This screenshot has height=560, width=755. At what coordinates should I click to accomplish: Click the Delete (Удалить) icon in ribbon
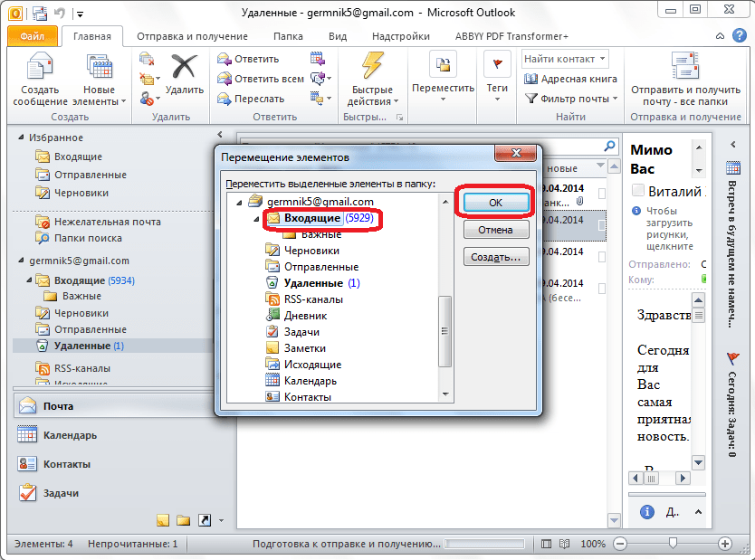(x=185, y=71)
